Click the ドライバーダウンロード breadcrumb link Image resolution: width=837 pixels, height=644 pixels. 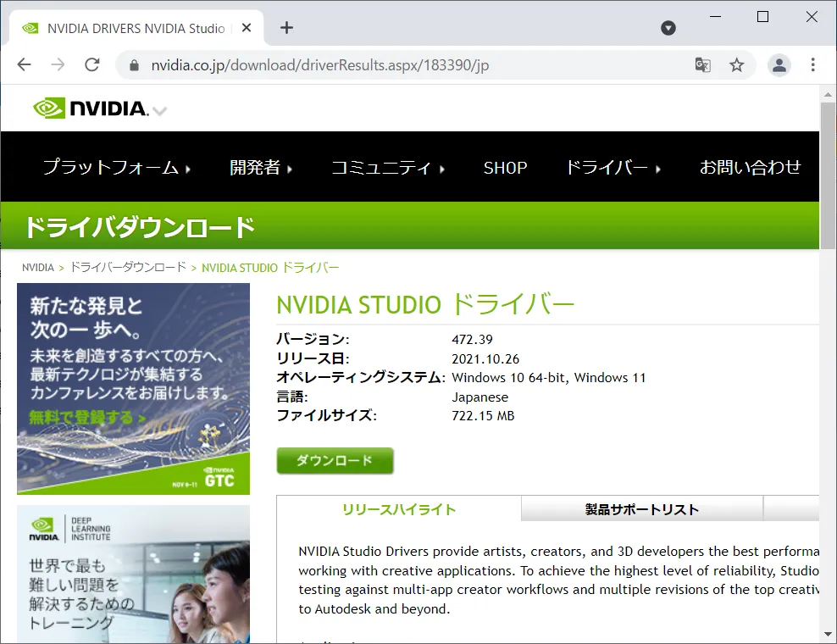(x=128, y=267)
